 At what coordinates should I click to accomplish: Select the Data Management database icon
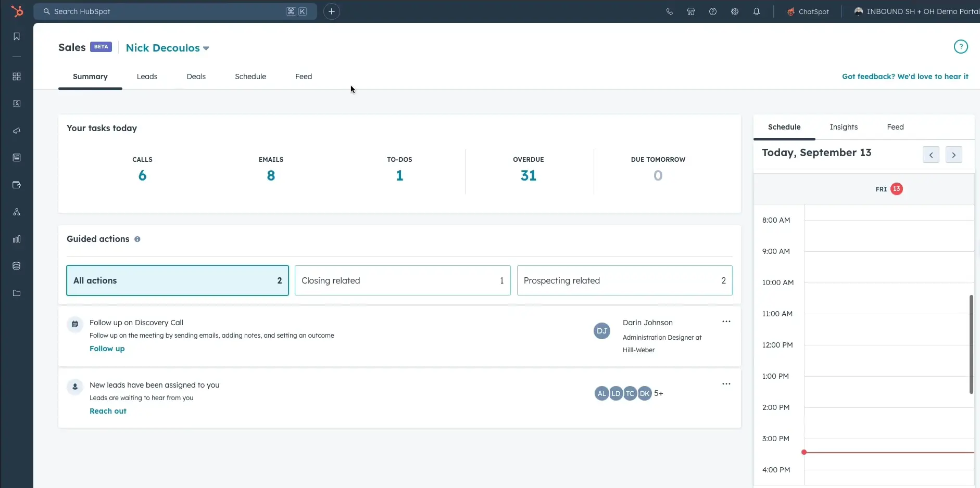pos(16,266)
